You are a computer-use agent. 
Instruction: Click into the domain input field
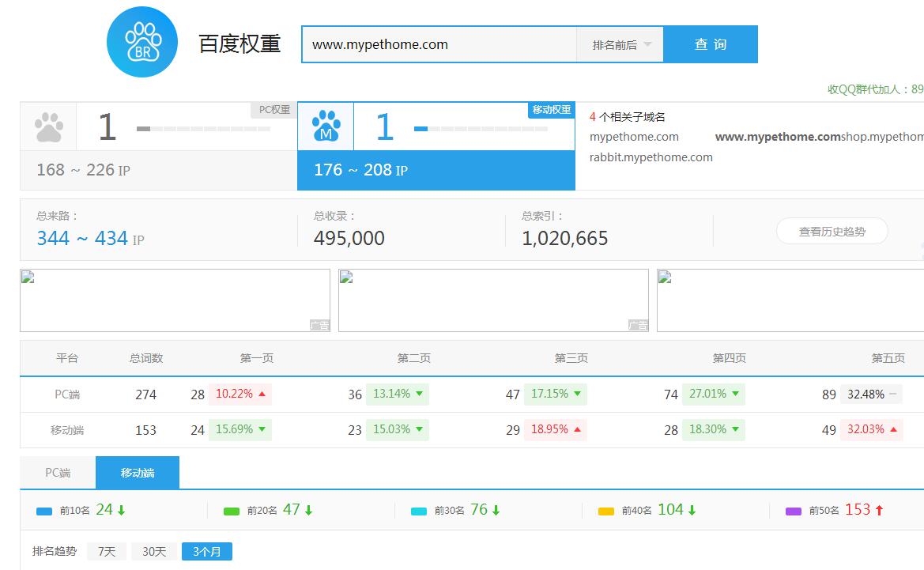[439, 44]
